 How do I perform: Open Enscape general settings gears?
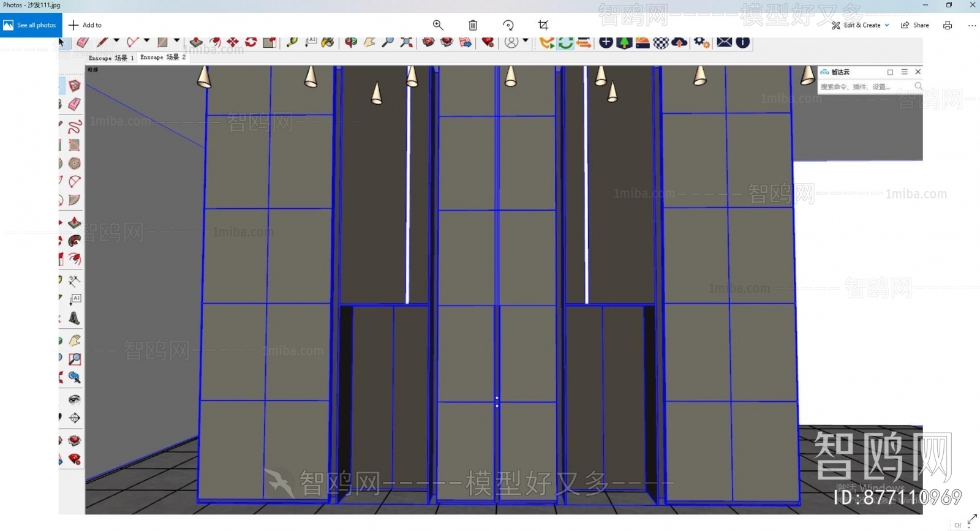pyautogui.click(x=702, y=42)
